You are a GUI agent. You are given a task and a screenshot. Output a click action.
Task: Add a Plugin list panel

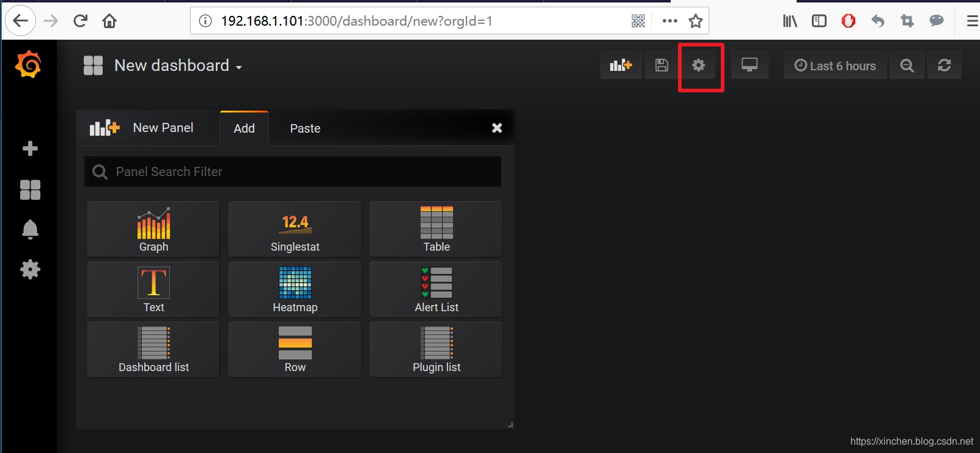[x=437, y=350]
